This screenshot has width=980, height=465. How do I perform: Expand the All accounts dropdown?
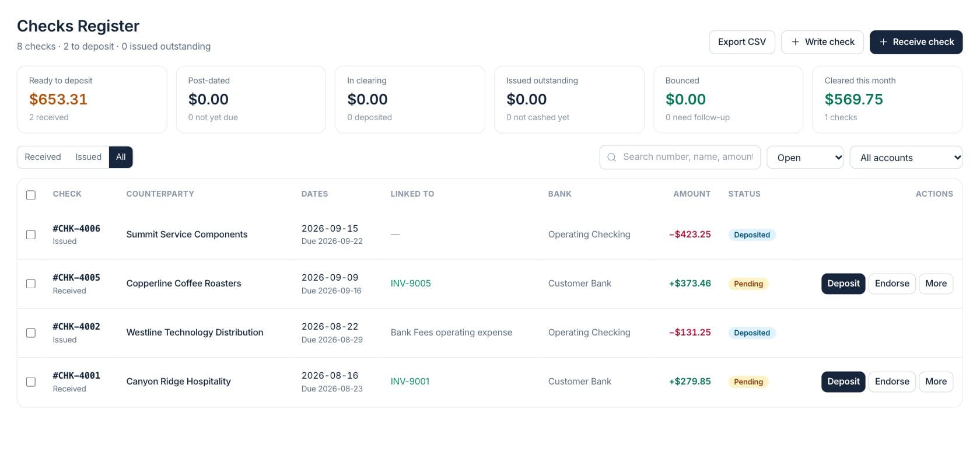click(906, 158)
